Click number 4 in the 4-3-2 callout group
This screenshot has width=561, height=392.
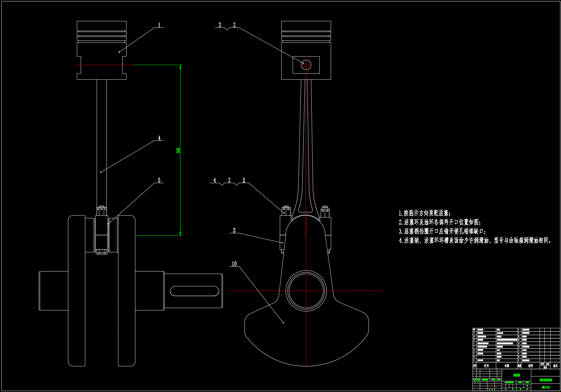tap(215, 180)
